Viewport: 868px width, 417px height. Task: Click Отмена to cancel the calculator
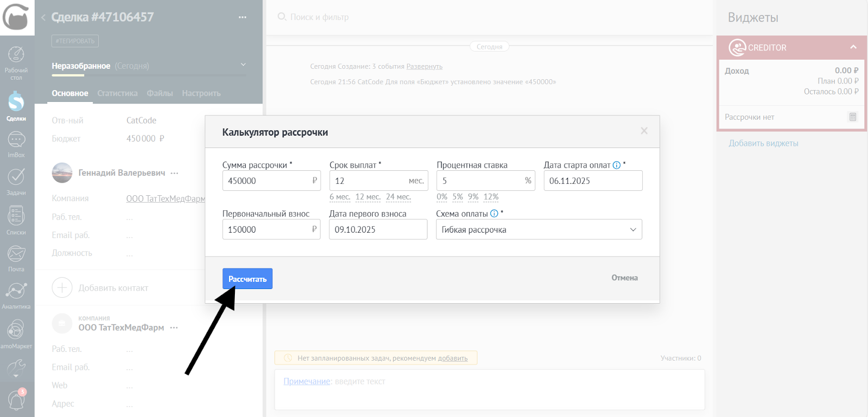[x=624, y=278]
